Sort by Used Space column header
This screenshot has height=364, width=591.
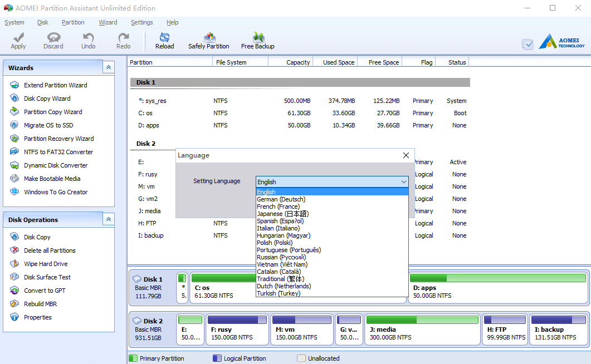[x=335, y=62]
